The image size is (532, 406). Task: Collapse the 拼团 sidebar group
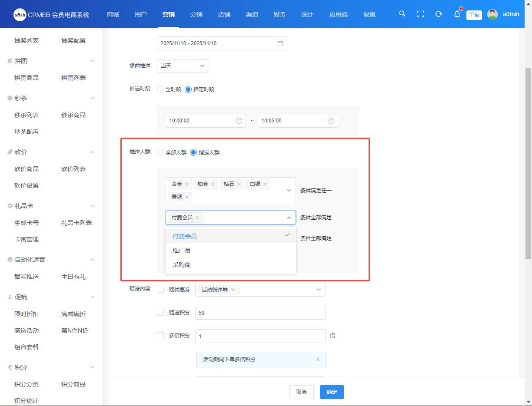pyautogui.click(x=93, y=61)
